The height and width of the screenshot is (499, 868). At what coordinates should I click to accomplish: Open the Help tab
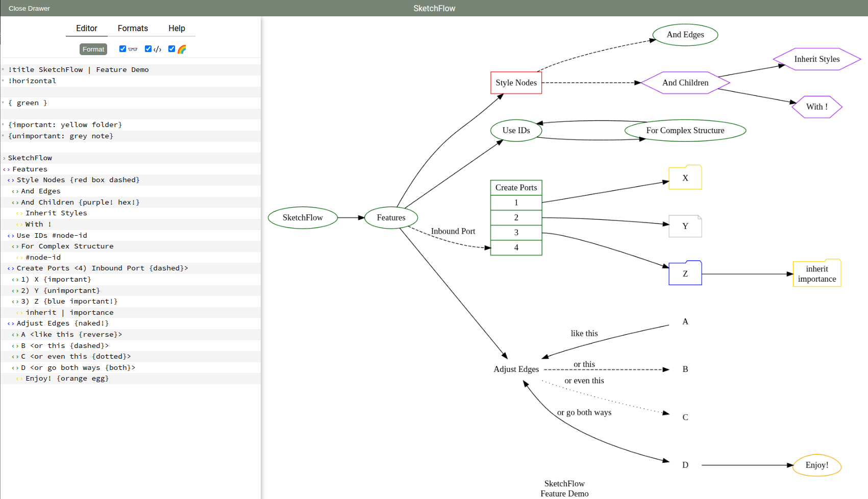click(x=177, y=29)
